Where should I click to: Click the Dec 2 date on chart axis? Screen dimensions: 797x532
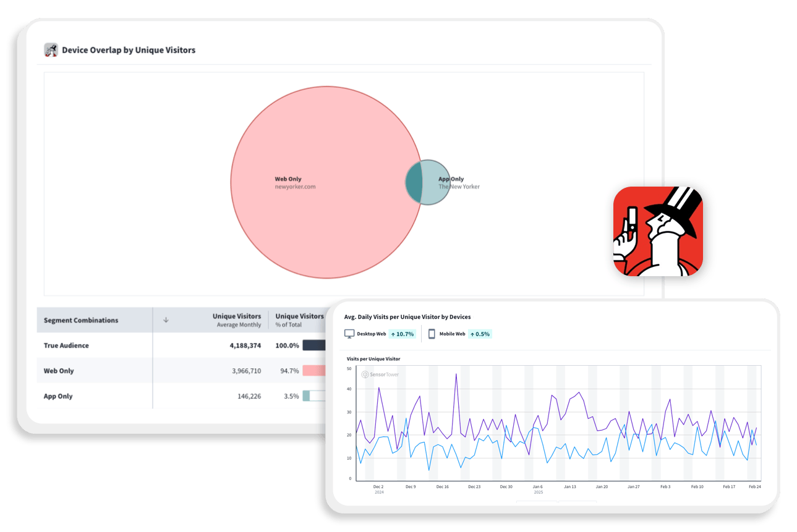pos(378,487)
